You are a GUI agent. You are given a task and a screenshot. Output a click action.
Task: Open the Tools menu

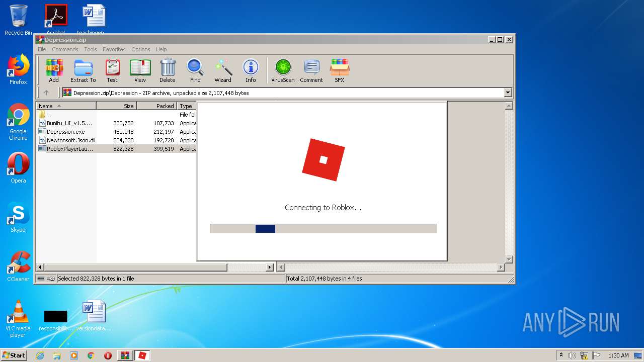(91, 49)
